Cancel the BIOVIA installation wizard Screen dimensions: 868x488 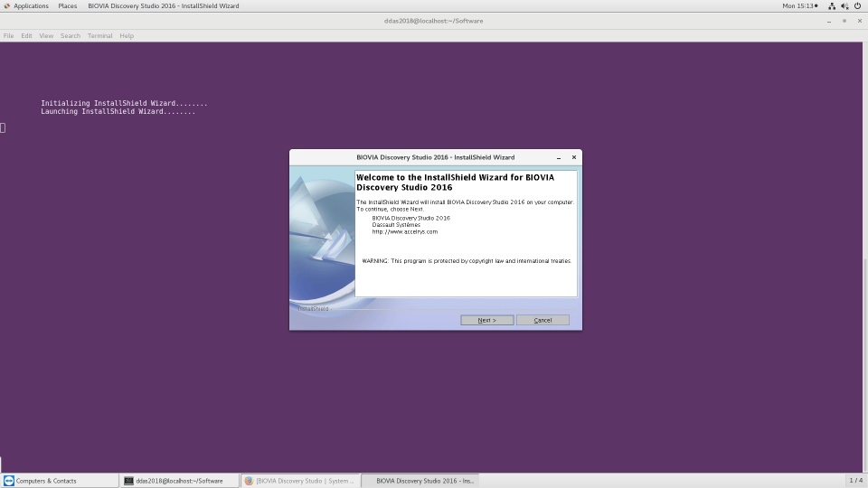pos(542,320)
